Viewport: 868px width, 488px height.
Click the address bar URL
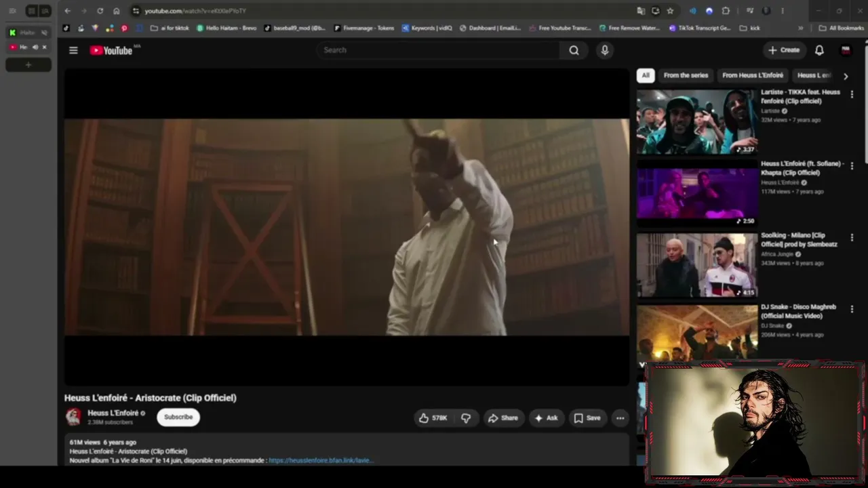click(x=195, y=11)
